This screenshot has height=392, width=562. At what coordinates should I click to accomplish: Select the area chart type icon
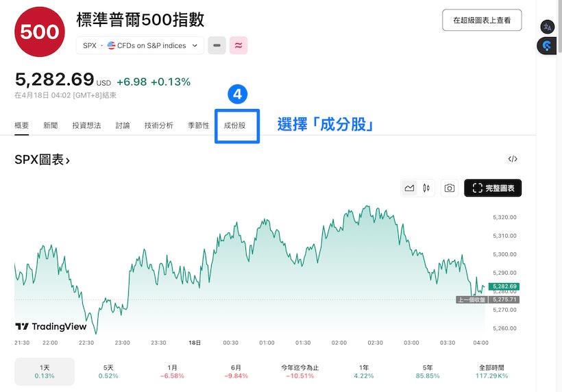click(409, 188)
